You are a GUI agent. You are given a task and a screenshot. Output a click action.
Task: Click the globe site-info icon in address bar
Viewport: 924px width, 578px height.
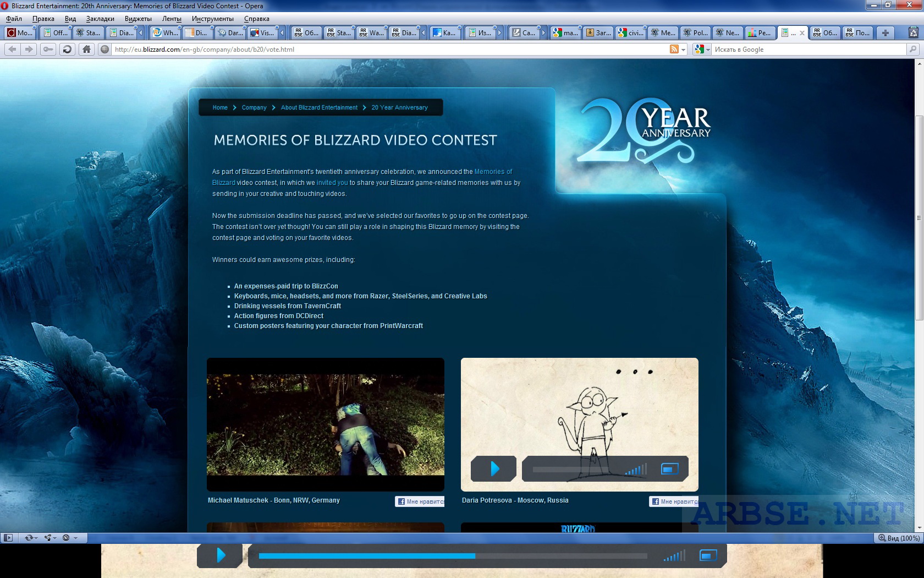click(105, 50)
